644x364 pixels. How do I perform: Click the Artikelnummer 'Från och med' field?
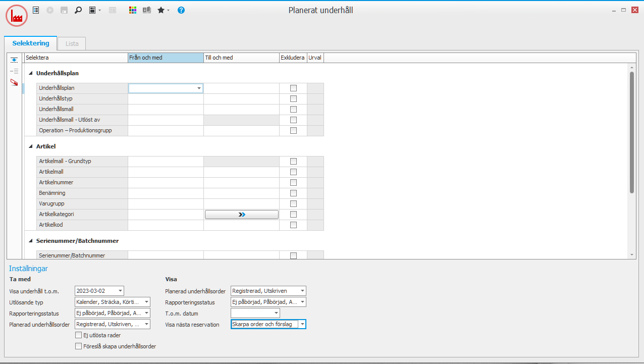(x=166, y=182)
